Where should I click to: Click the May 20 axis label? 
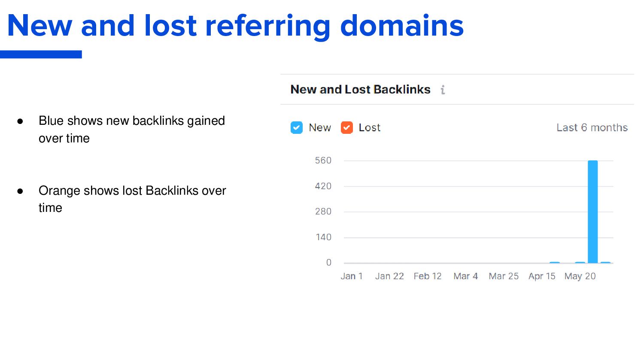click(x=580, y=276)
